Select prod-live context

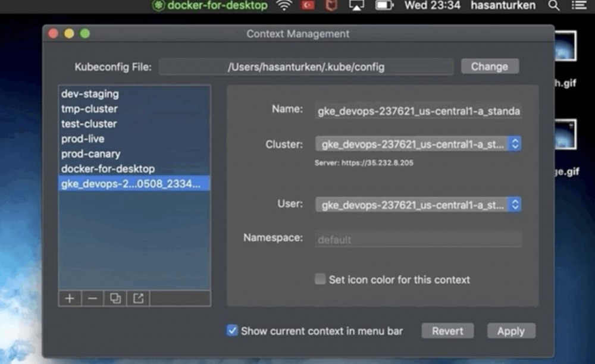(x=134, y=139)
